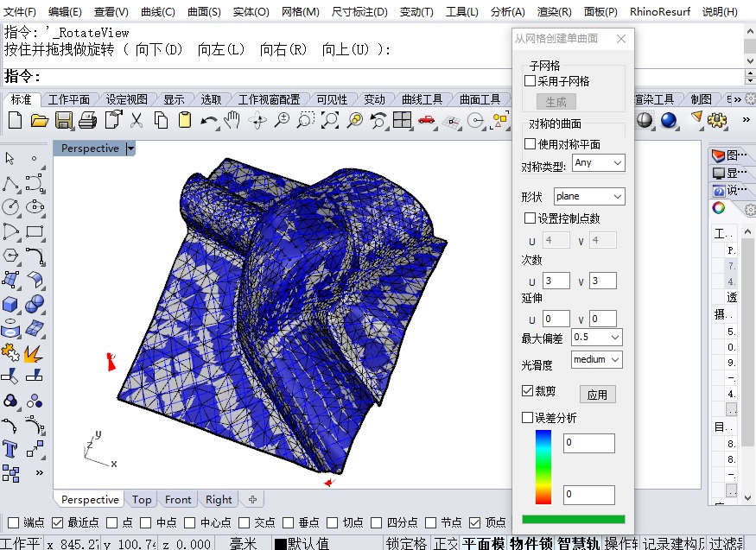Click the Explode icon in left sidebar
756x550 pixels.
[x=34, y=353]
